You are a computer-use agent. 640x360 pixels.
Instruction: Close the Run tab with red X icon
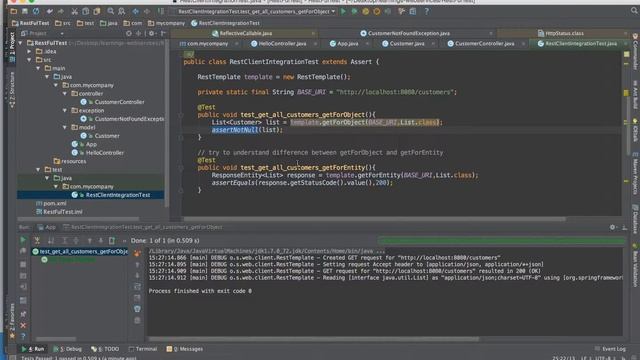(23, 325)
